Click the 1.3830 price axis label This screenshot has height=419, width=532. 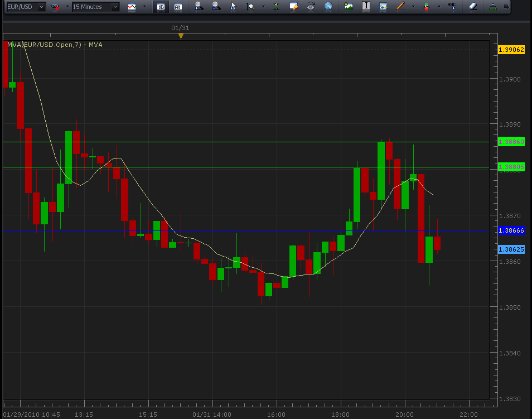tap(510, 398)
